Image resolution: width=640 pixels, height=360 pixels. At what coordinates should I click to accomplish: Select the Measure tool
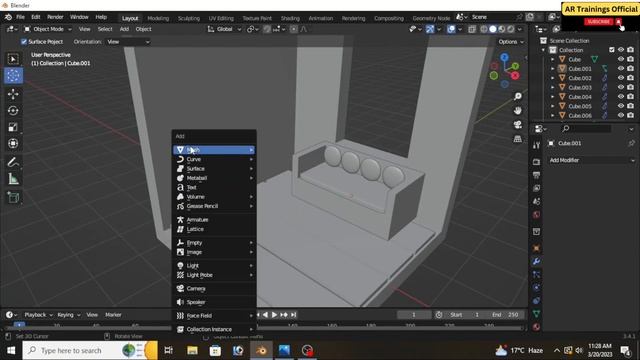13,179
